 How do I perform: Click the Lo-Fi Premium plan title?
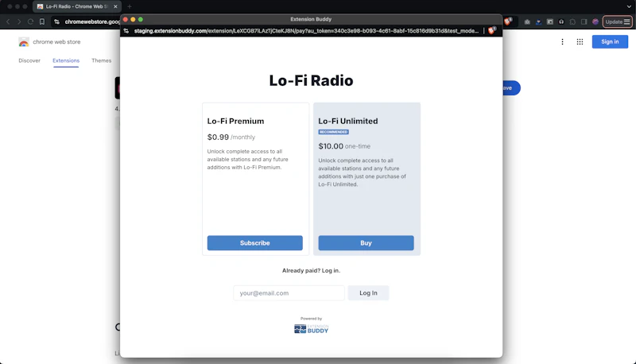pyautogui.click(x=235, y=121)
